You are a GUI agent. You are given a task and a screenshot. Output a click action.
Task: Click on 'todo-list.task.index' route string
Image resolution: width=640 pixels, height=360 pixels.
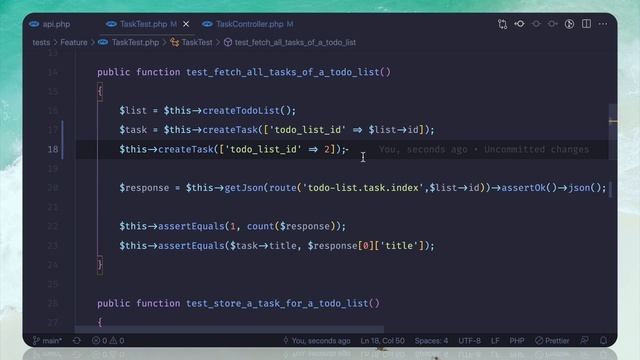click(x=363, y=188)
